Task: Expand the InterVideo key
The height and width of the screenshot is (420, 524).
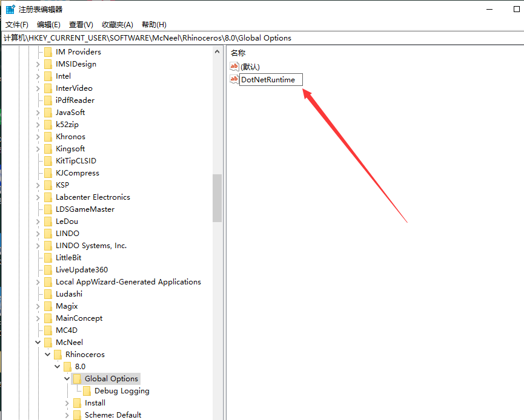Action: point(38,88)
